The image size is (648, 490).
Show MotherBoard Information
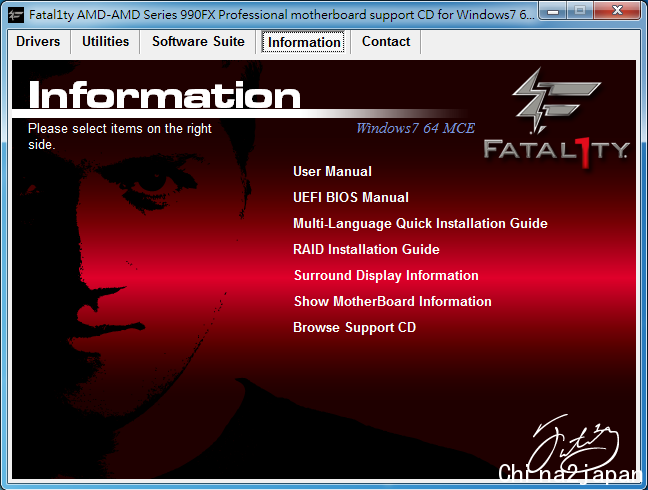click(x=393, y=302)
